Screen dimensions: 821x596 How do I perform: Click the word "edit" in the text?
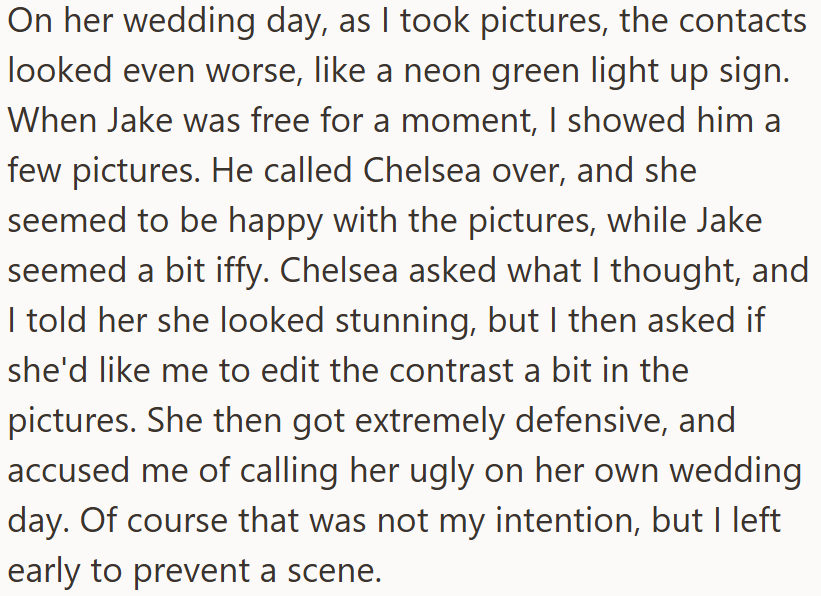point(290,370)
